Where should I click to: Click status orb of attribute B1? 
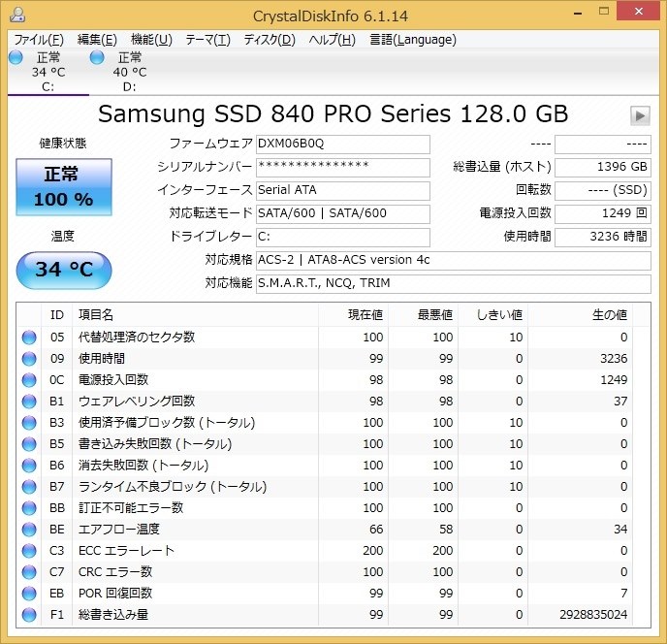click(29, 402)
